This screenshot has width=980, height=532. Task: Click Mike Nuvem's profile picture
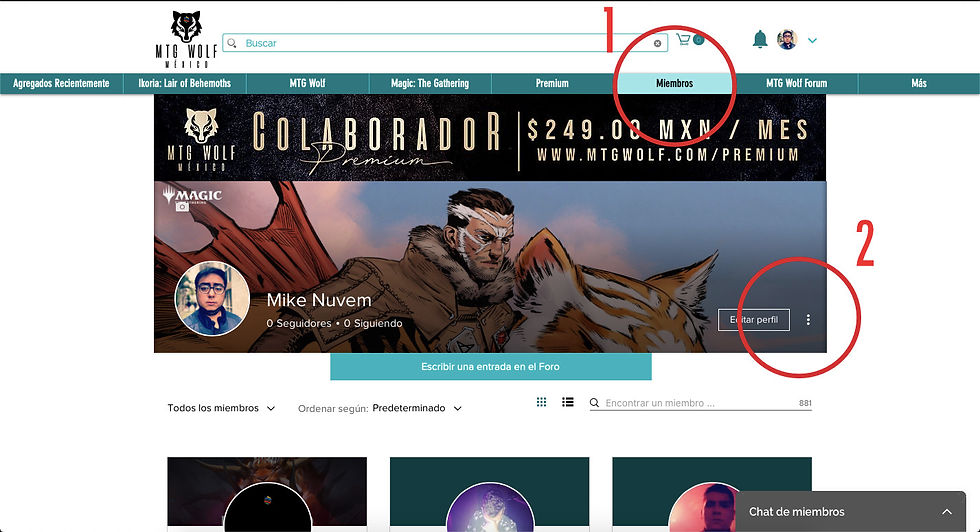pyautogui.click(x=212, y=299)
